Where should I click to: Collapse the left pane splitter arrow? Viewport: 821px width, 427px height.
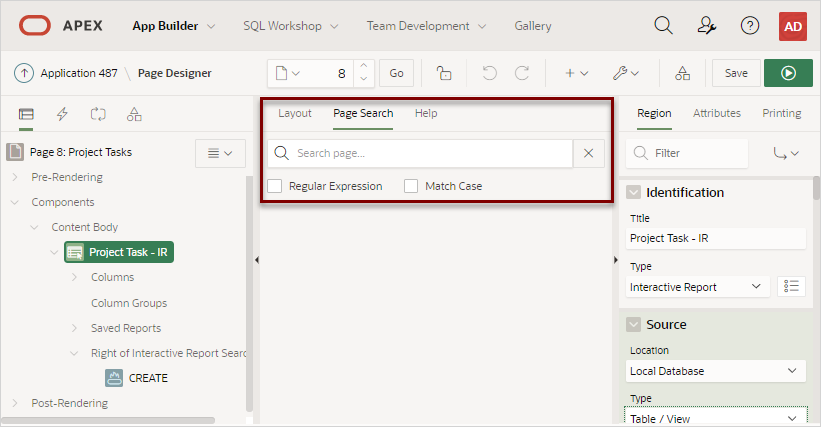257,260
